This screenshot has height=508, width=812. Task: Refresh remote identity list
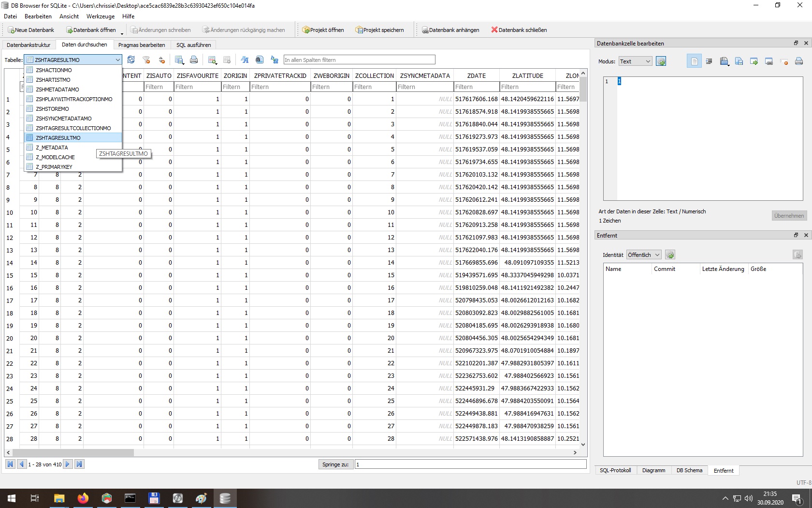coord(670,255)
